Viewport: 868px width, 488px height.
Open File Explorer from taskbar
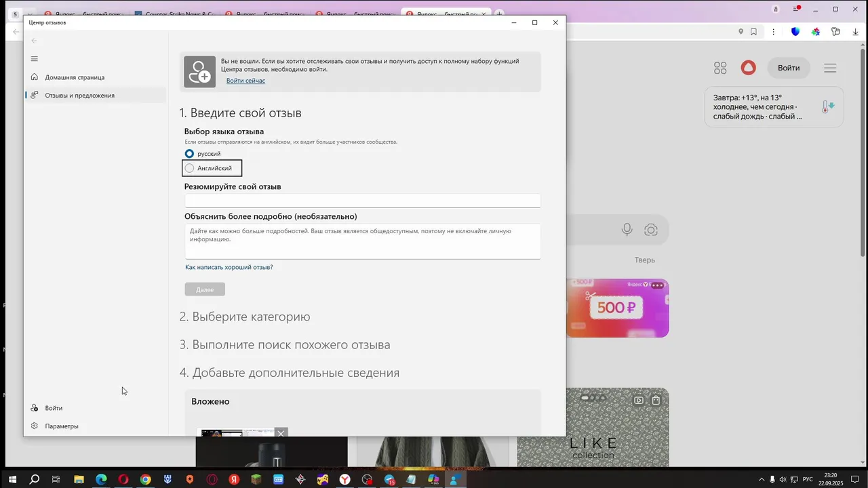(79, 479)
